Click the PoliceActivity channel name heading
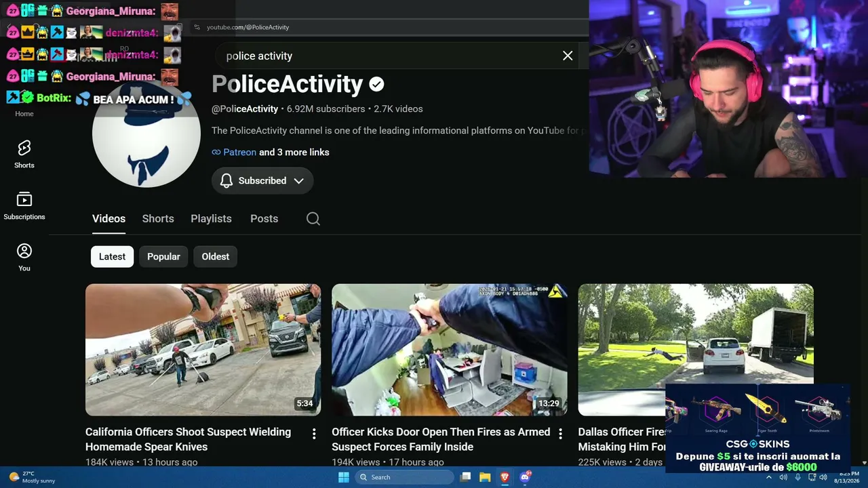The width and height of the screenshot is (868, 488). pos(288,84)
